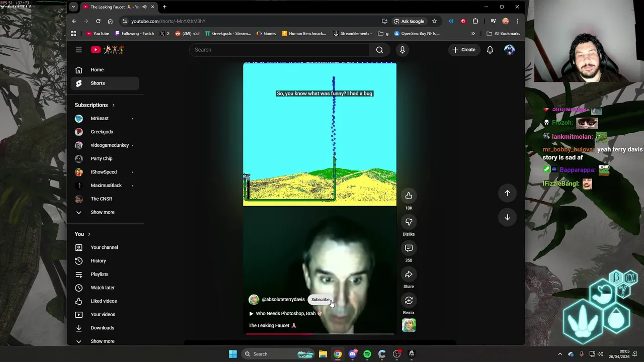Viewport: 644px width, 362px height.
Task: Mute the Leaking Faucet tab audio
Action: (x=144, y=7)
